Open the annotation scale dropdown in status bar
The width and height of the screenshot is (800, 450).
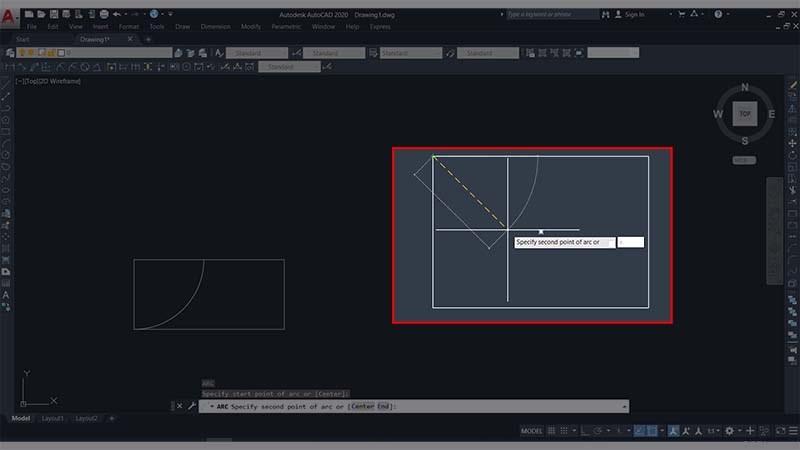[713, 431]
